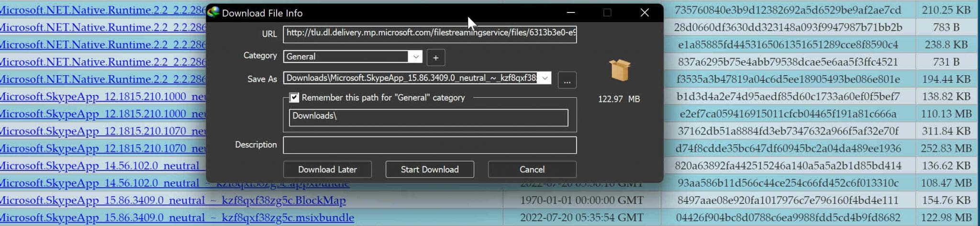Open SkypeApp 15.86.3409.0 BlockMap link
This screenshot has height=226, width=980.
point(173,201)
